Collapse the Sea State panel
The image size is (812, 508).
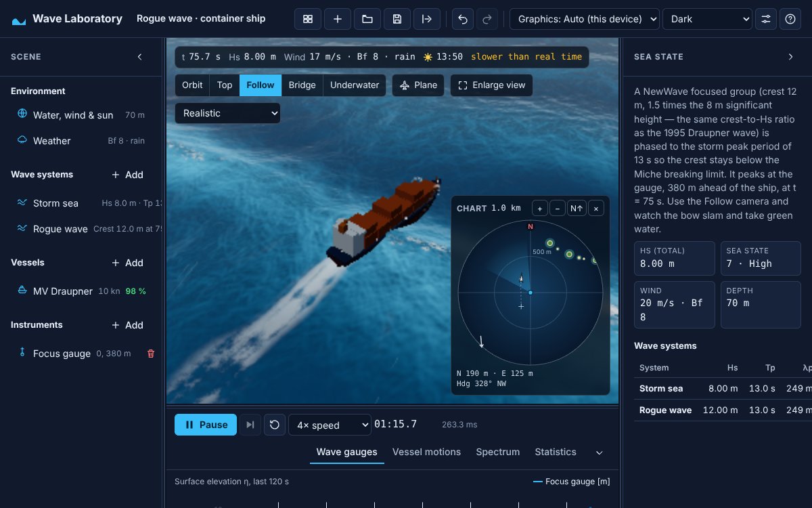pyautogui.click(x=790, y=57)
